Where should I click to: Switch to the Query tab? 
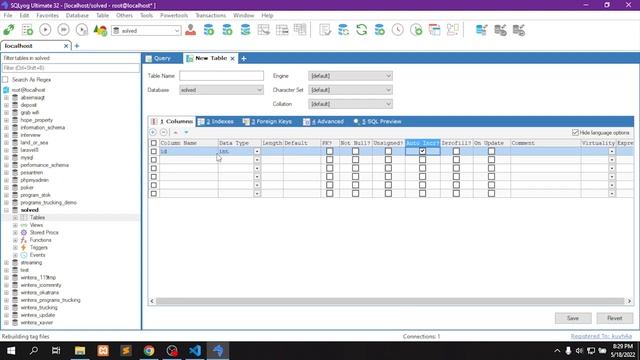point(158,58)
